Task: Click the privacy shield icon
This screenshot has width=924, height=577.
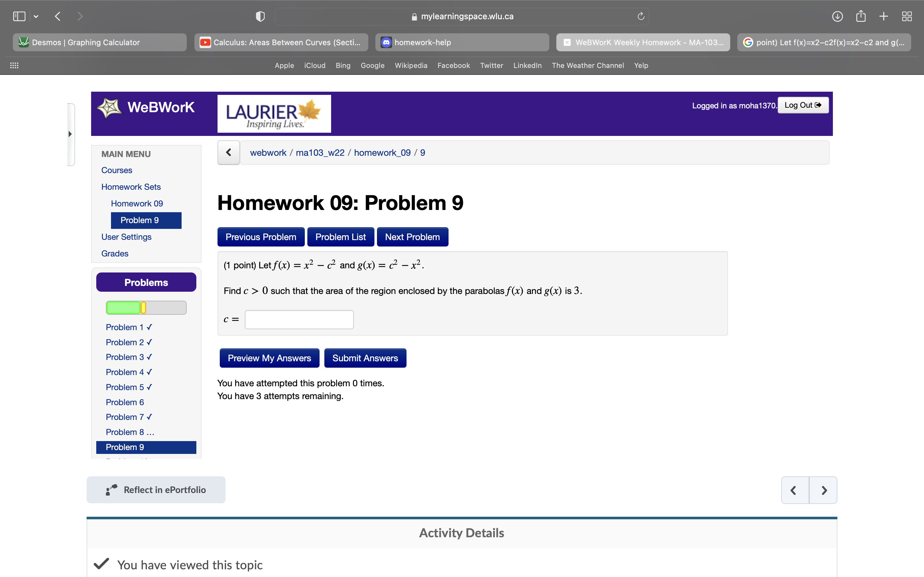Action: tap(260, 16)
